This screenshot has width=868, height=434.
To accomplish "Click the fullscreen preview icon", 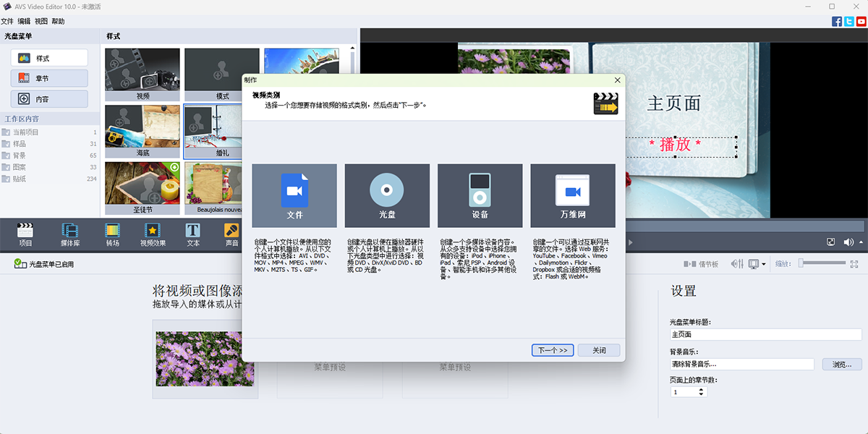I will [830, 243].
